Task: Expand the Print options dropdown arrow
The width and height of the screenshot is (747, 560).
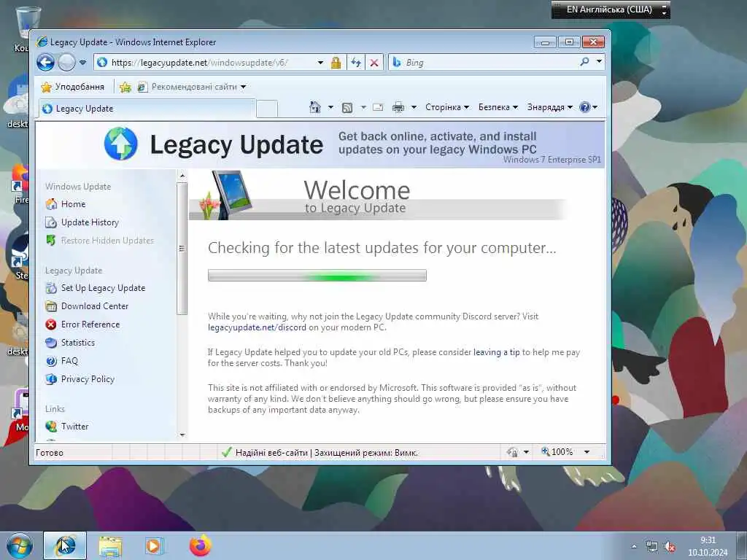Action: click(x=414, y=107)
